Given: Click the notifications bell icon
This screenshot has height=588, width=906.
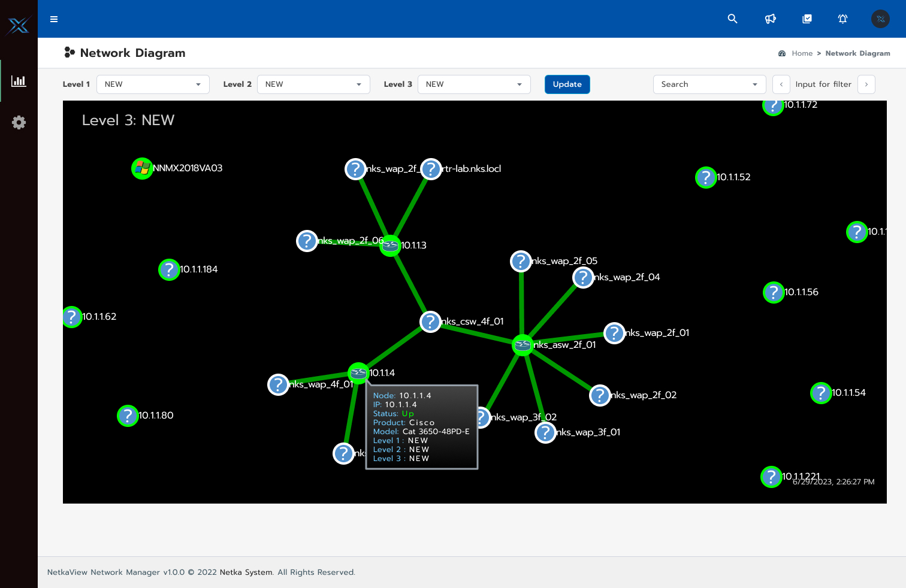Looking at the screenshot, I should click(842, 19).
